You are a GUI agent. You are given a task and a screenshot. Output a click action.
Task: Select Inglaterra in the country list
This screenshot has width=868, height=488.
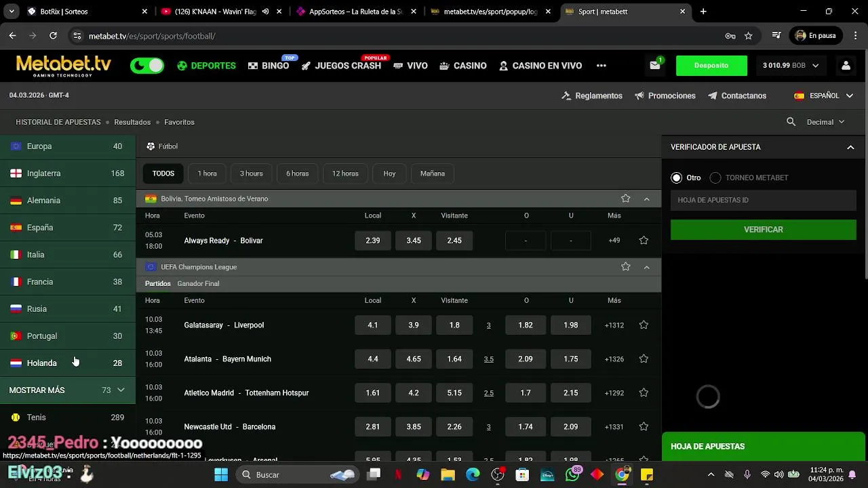67,174
